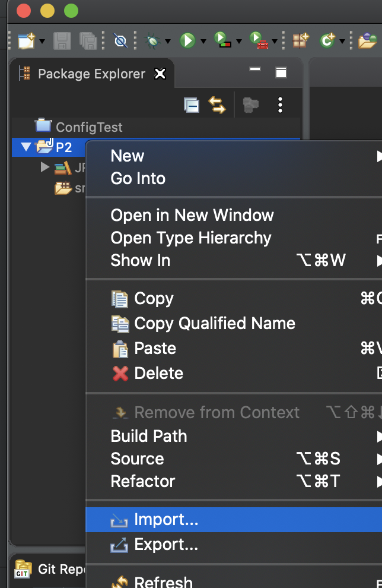The image size is (382, 588).
Task: Open the Debug dropdown arrow
Action: click(x=168, y=42)
